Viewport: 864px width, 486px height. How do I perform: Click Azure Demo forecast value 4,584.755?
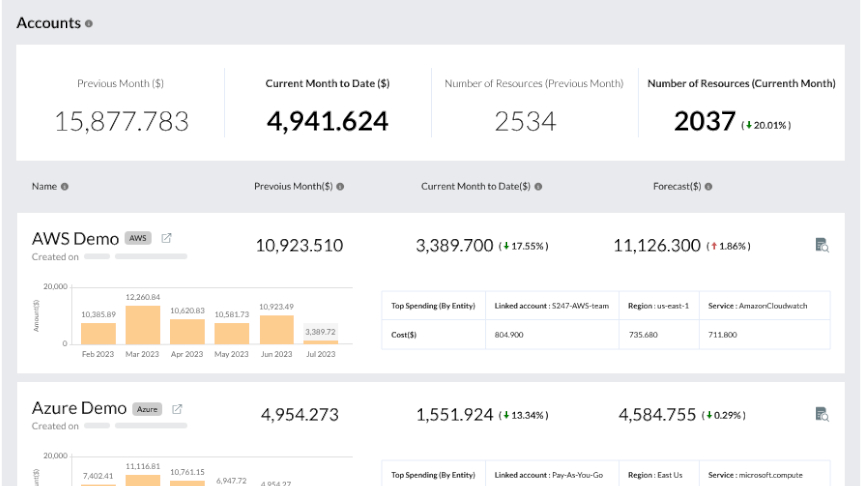[657, 414]
